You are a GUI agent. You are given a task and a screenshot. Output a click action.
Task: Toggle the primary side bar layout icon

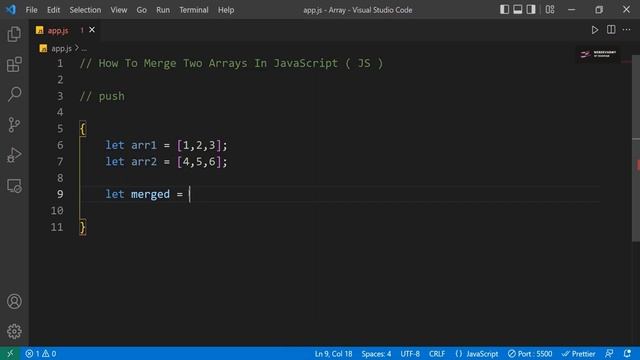point(504,9)
